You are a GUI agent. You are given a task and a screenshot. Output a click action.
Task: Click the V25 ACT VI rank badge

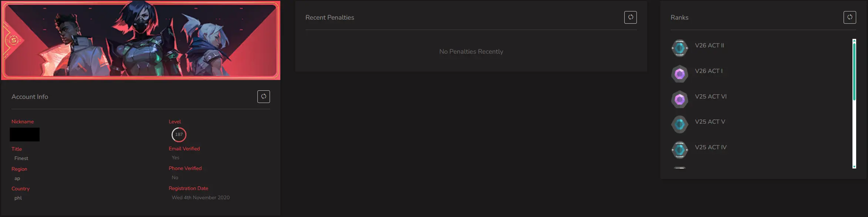680,99
